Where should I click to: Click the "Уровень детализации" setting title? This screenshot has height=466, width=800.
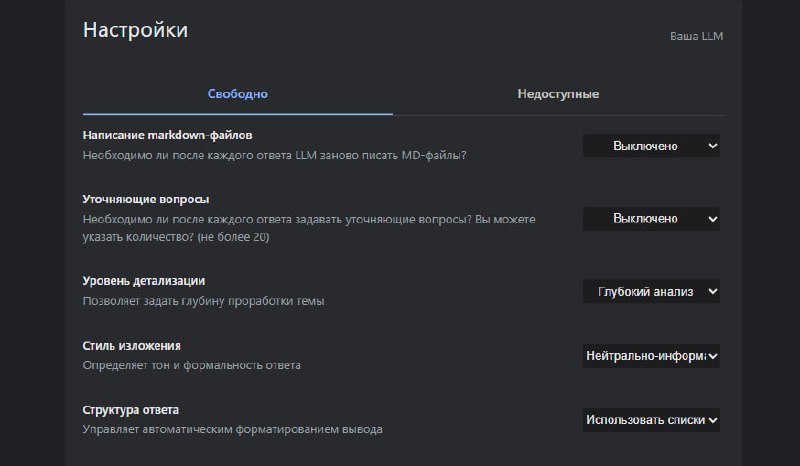pyautogui.click(x=143, y=281)
